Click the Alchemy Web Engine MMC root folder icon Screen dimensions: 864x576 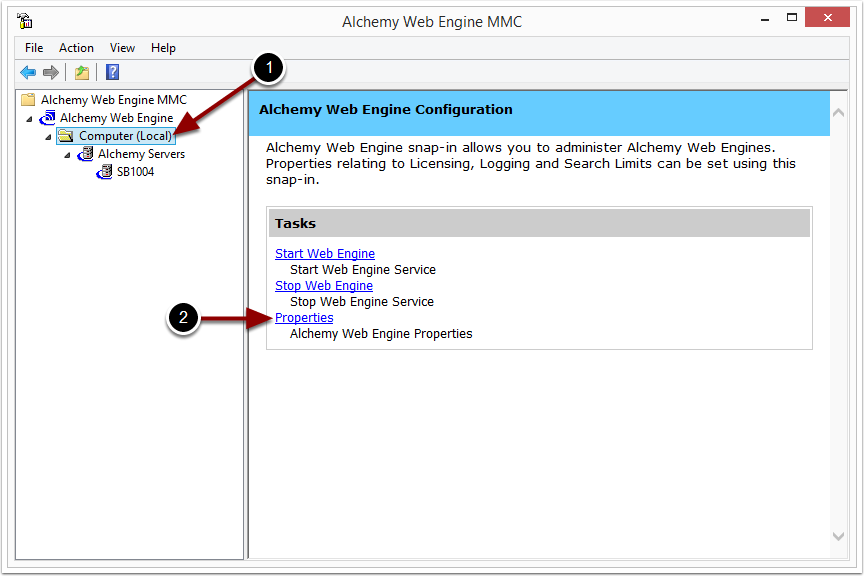tap(28, 100)
